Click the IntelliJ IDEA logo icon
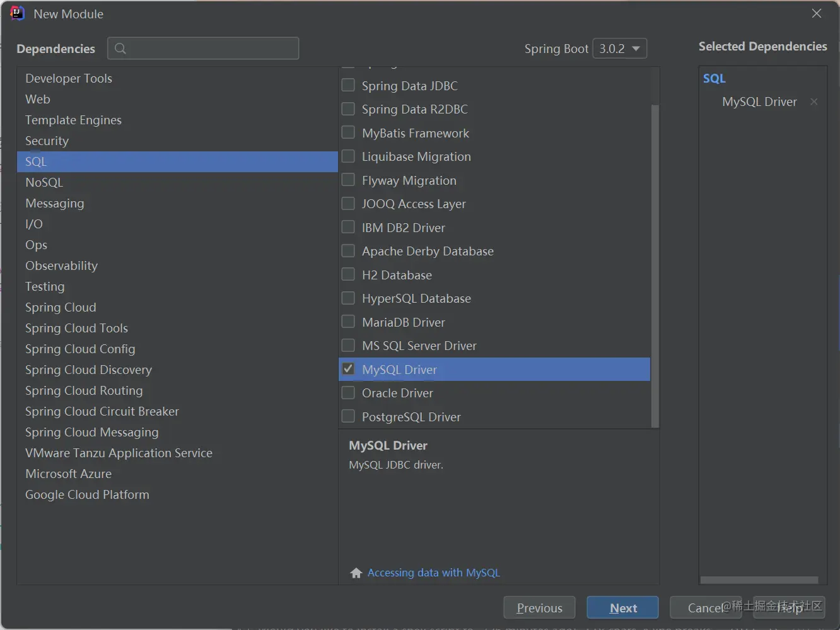Screen dimensions: 840x630 click(17, 13)
